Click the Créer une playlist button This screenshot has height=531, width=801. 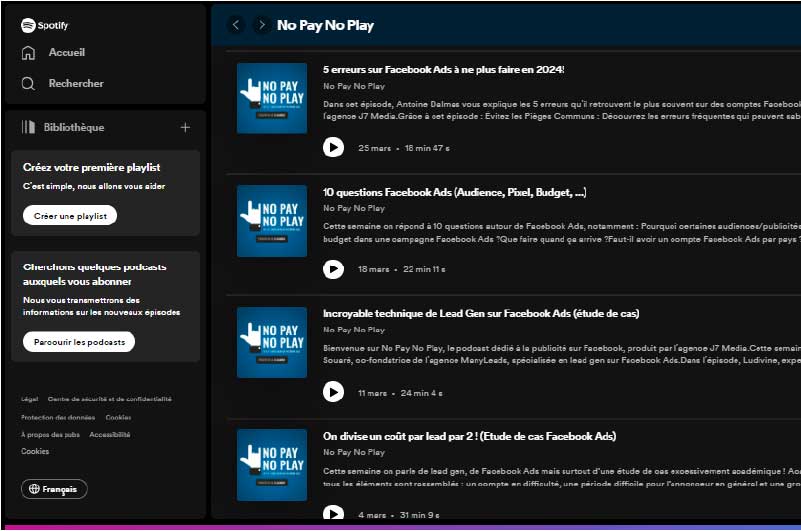[x=70, y=216]
